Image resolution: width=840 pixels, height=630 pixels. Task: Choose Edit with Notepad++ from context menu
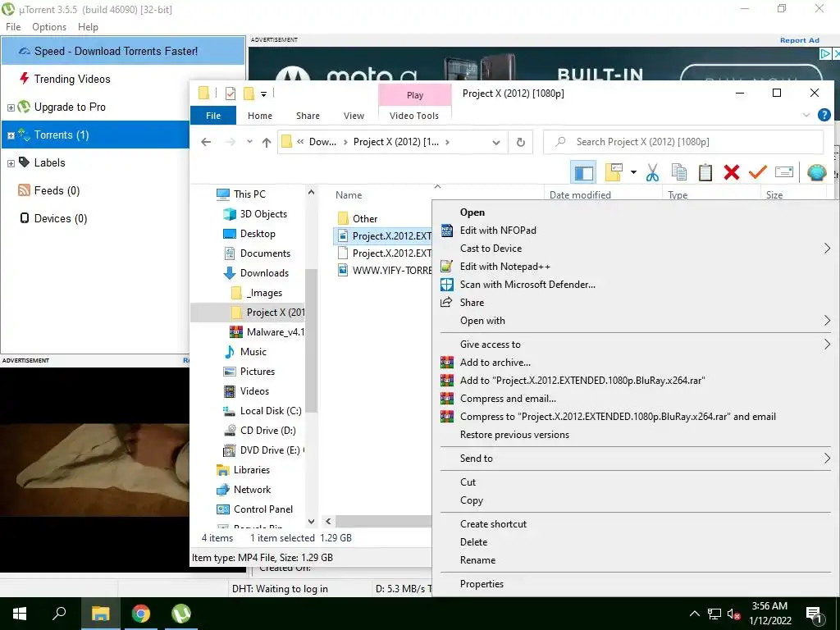tap(504, 267)
